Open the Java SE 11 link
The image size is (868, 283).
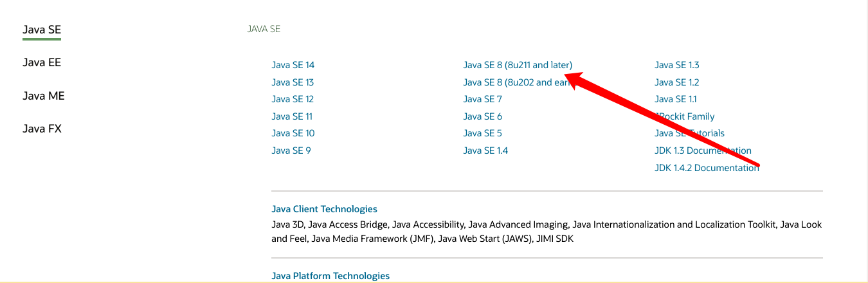pyautogui.click(x=292, y=116)
